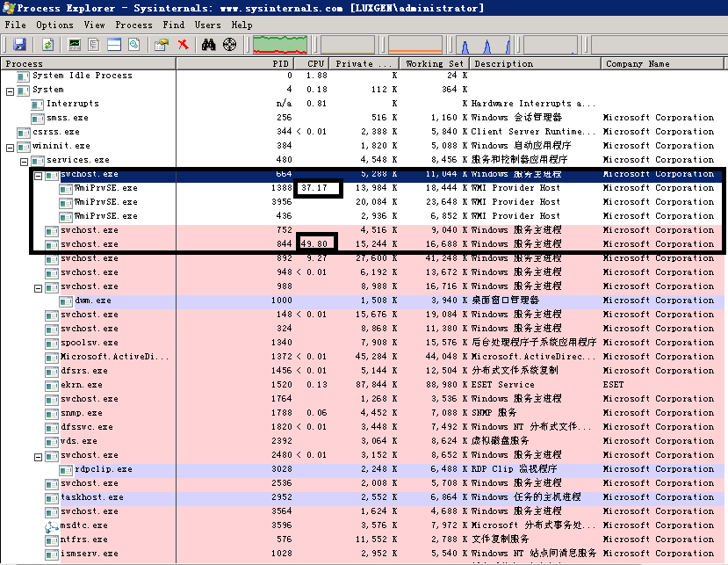
Task: Click the Find Window's Process crosshair icon
Action: tap(229, 44)
